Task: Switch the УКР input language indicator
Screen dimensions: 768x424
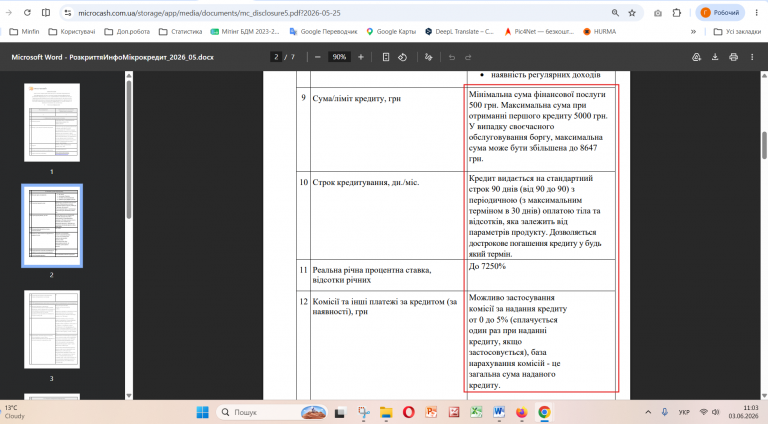Action: [684, 412]
